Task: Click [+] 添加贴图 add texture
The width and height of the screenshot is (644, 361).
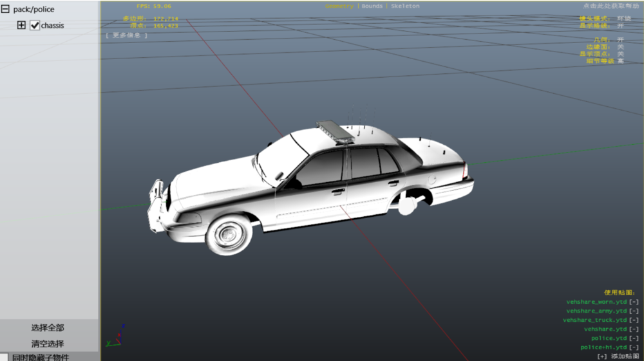Action: pyautogui.click(x=618, y=356)
